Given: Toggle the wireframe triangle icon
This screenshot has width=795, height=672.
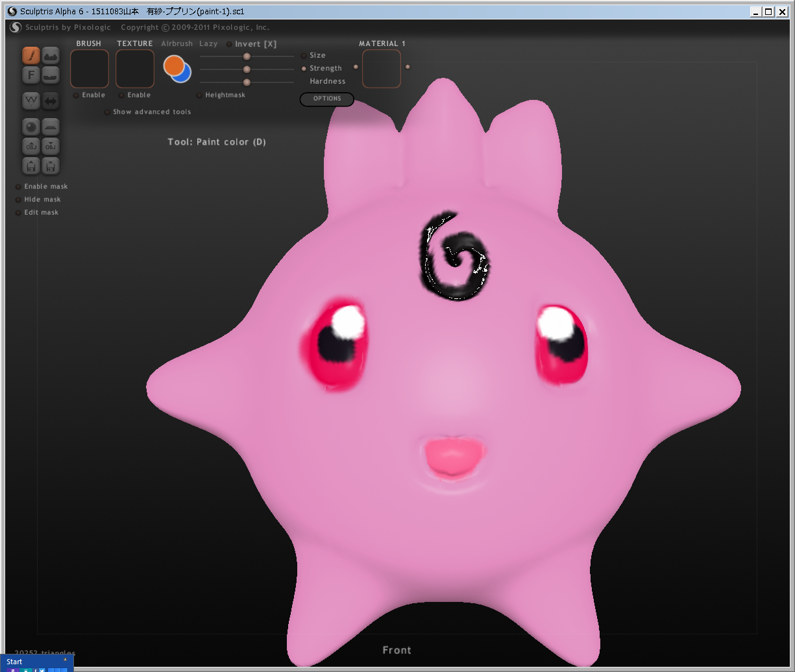Looking at the screenshot, I should point(31,101).
